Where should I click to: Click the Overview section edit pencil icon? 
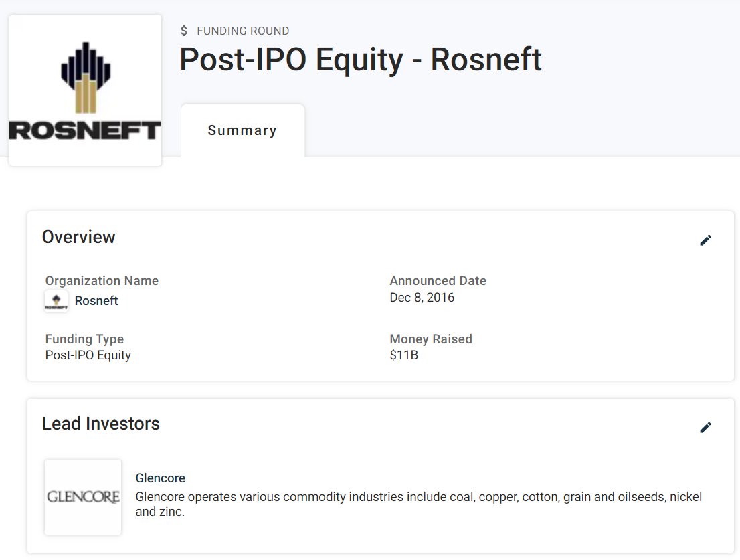pyautogui.click(x=705, y=240)
